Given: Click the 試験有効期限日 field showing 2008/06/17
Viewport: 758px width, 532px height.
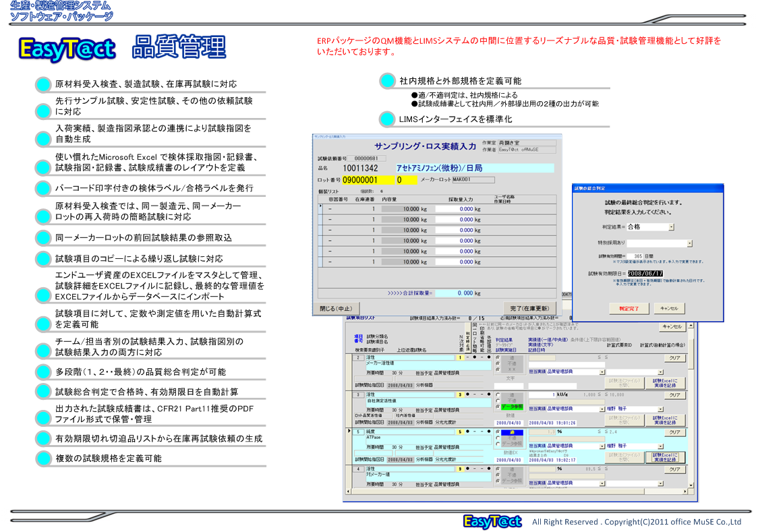Looking at the screenshot, I should (645, 274).
